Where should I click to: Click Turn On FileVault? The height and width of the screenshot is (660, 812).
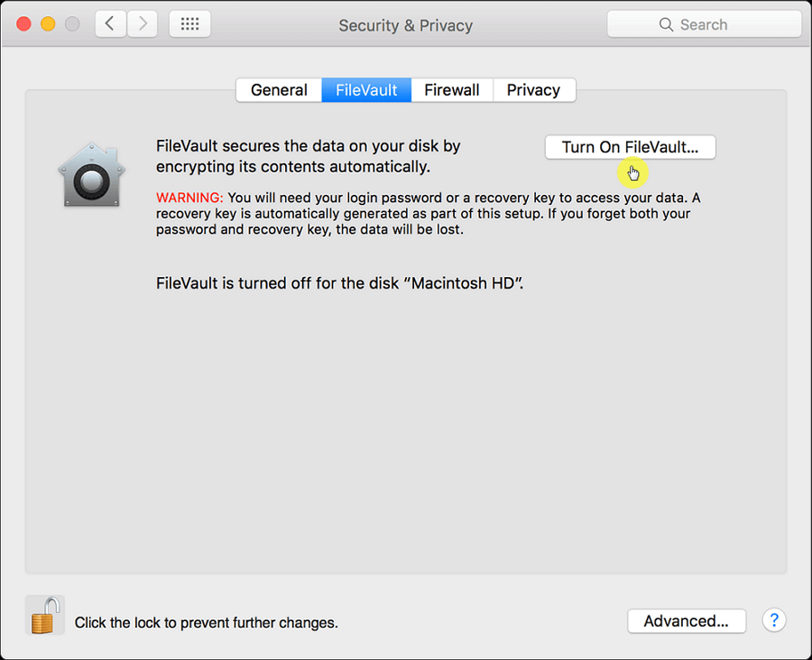pyautogui.click(x=630, y=147)
